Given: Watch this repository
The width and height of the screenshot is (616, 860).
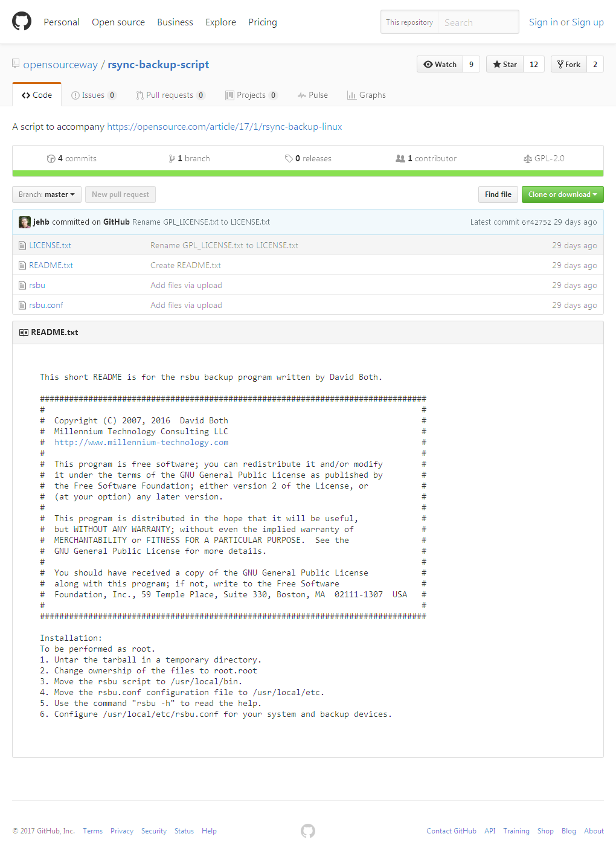Looking at the screenshot, I should [x=440, y=64].
